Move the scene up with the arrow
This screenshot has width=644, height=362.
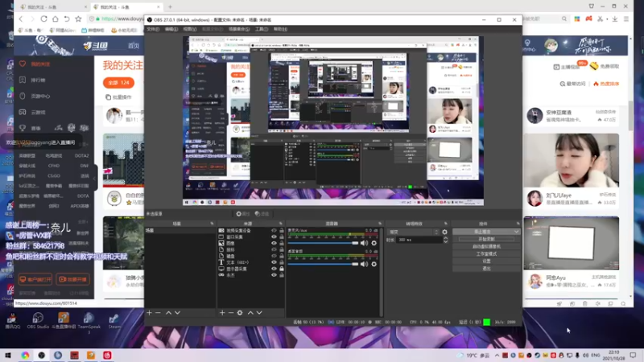[168, 313]
